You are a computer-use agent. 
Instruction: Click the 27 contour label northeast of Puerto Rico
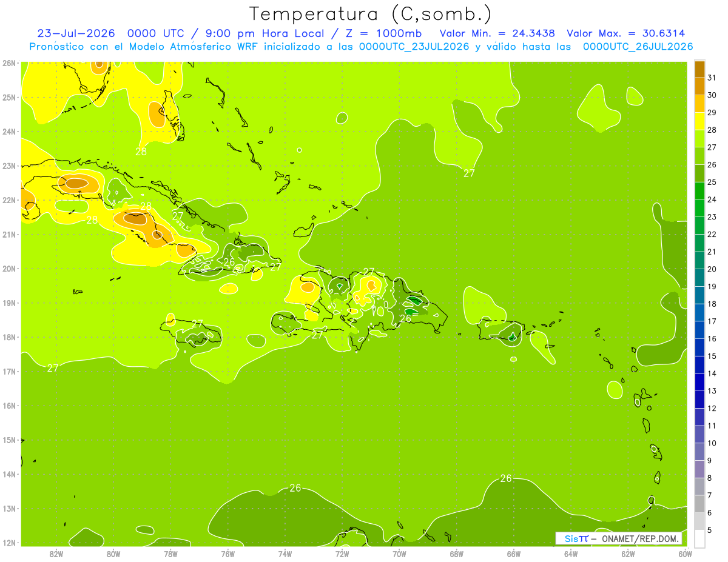point(469,173)
